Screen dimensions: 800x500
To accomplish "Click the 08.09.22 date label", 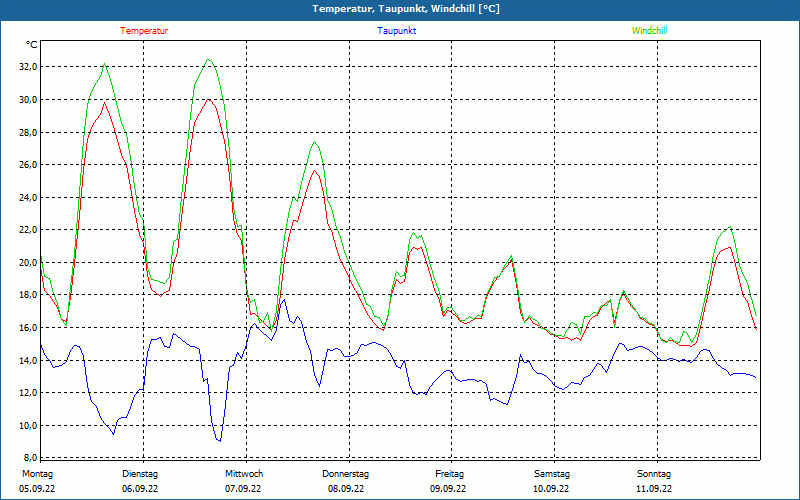I will point(346,489).
